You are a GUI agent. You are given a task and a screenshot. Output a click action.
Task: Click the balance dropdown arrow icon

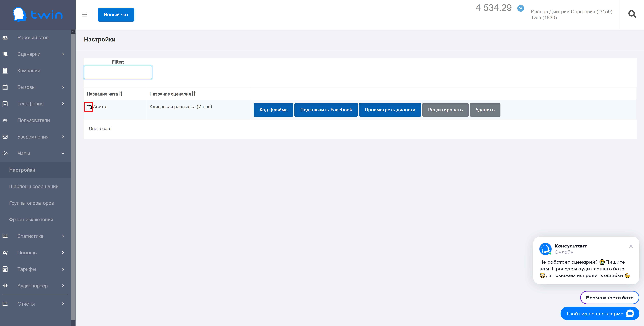coord(521,8)
